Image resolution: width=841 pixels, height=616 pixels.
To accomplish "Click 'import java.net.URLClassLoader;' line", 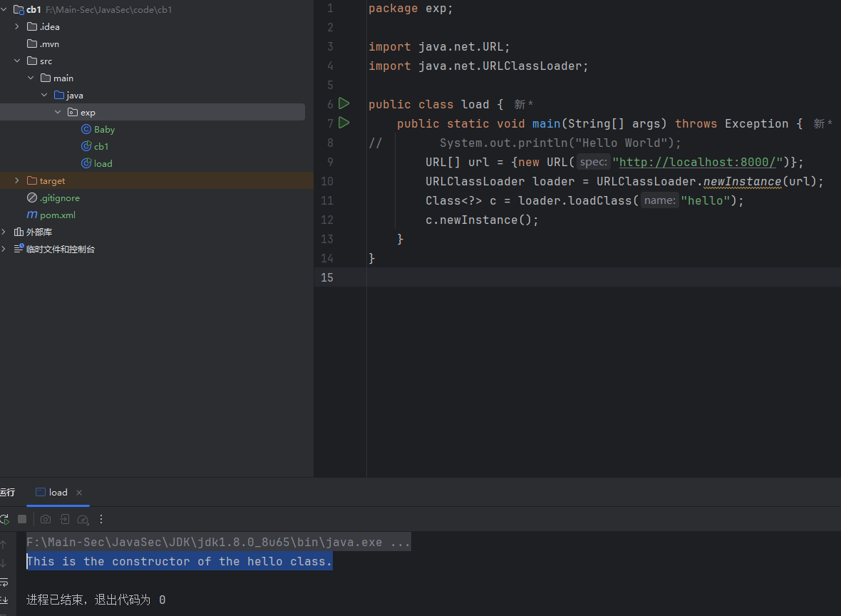I will coord(478,66).
